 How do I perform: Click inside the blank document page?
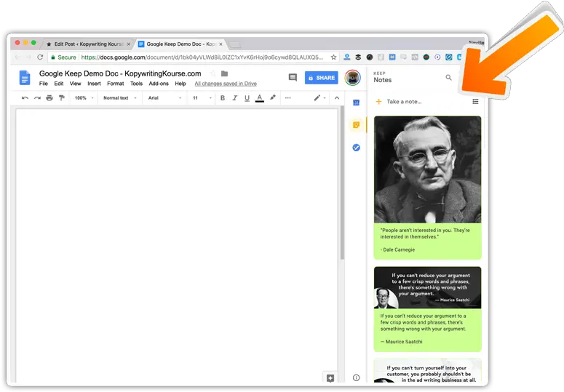[x=176, y=246]
